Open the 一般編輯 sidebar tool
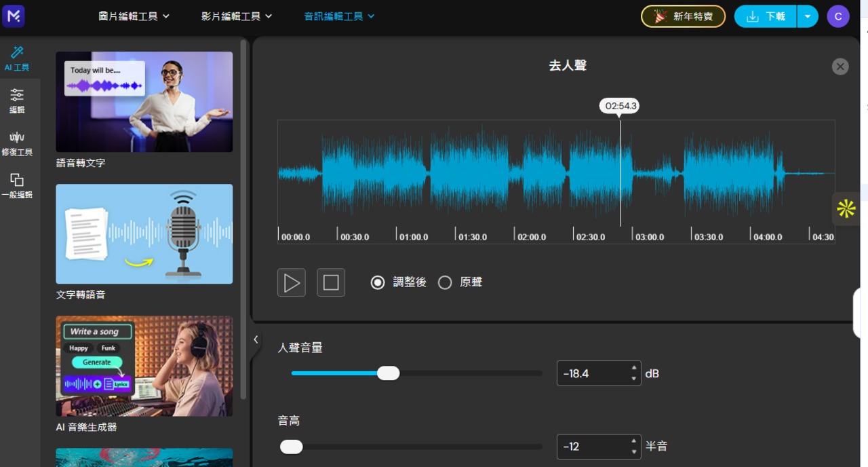868x467 pixels. (x=17, y=185)
